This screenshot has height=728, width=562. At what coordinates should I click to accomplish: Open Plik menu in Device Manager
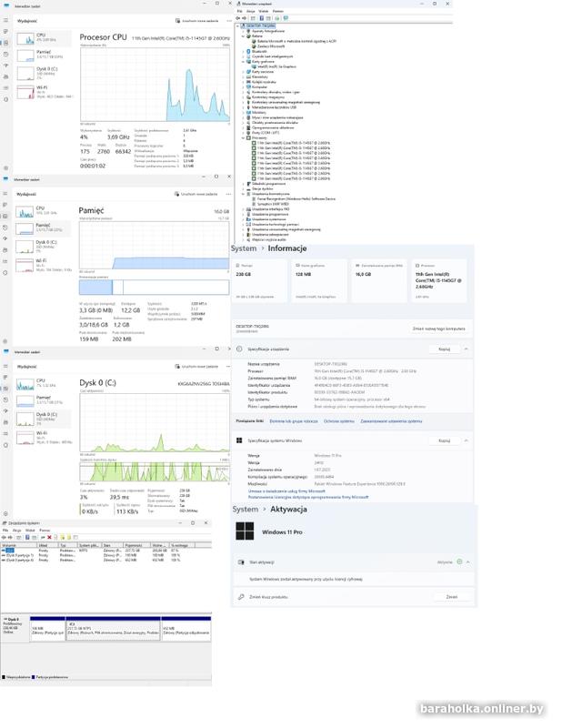pos(239,11)
